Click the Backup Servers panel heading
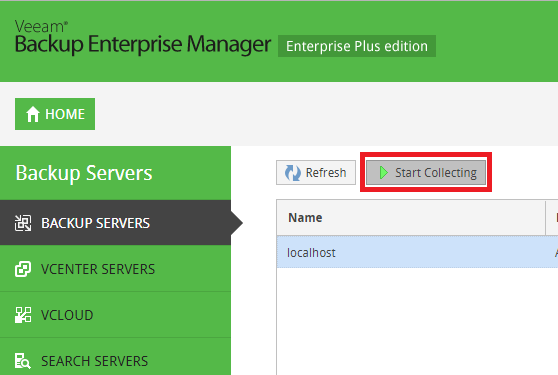558x375 pixels. [84, 173]
